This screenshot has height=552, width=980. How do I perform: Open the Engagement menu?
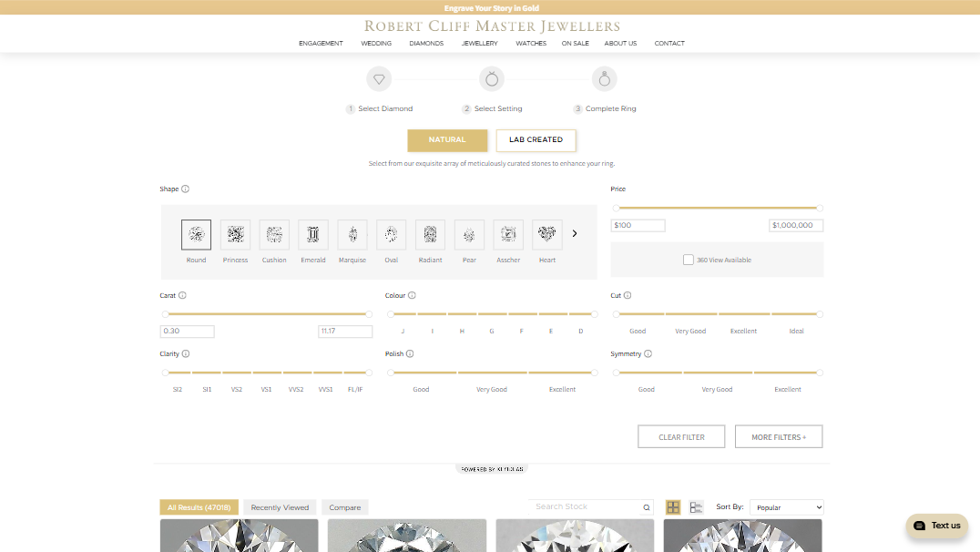pos(321,44)
